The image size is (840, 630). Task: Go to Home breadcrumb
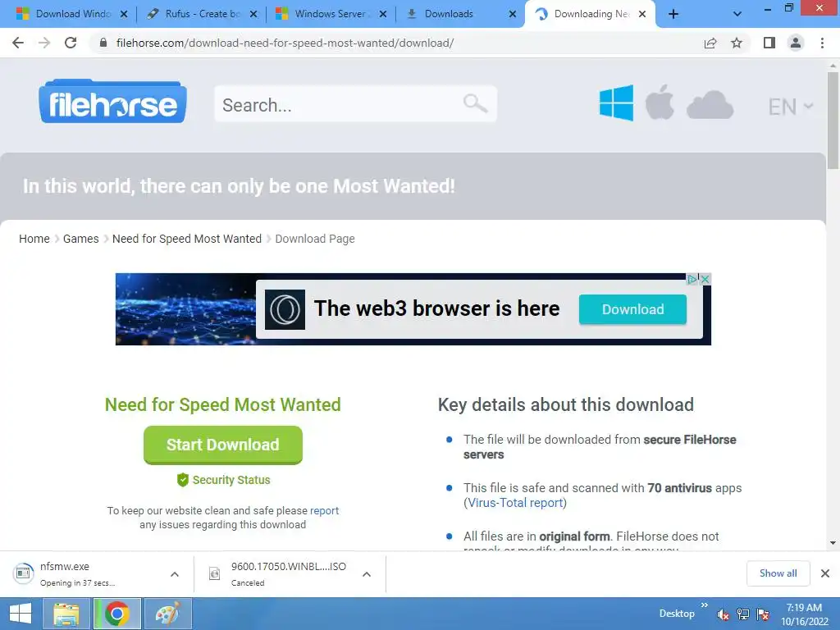click(34, 239)
